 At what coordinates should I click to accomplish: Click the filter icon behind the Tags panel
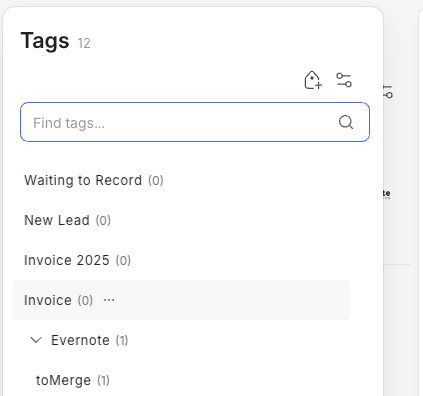(x=388, y=92)
